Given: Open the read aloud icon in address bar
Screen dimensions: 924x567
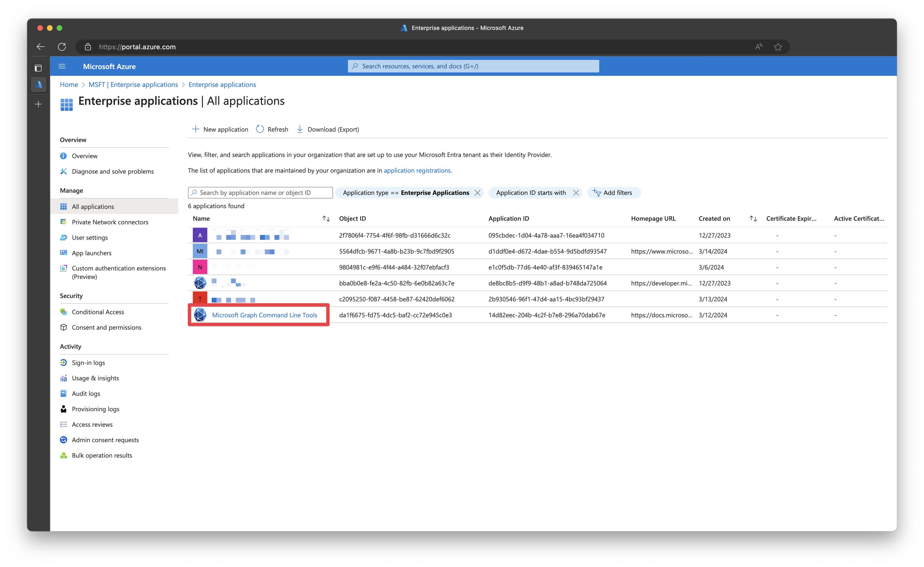Looking at the screenshot, I should (x=758, y=47).
